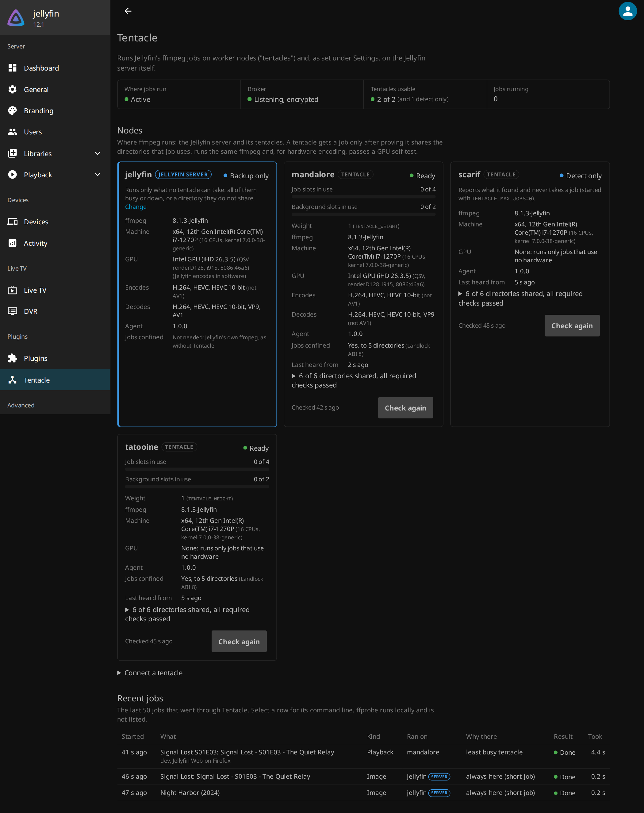
Task: Click Check again on tatooine card
Action: (239, 642)
